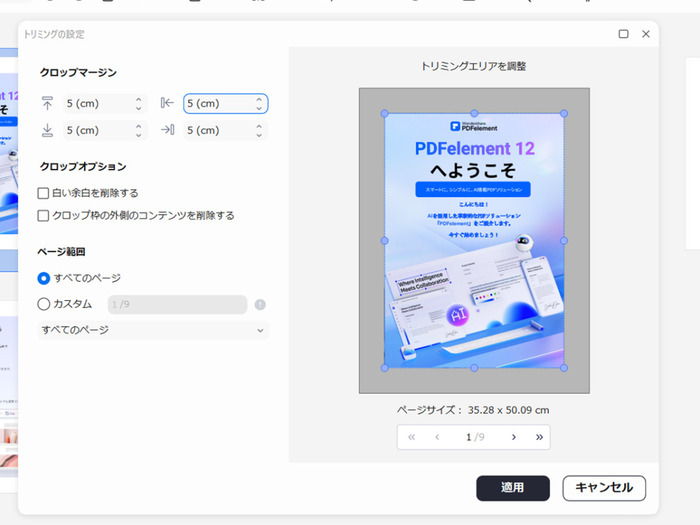
Task: Click the info icon beside custom range
Action: click(260, 304)
